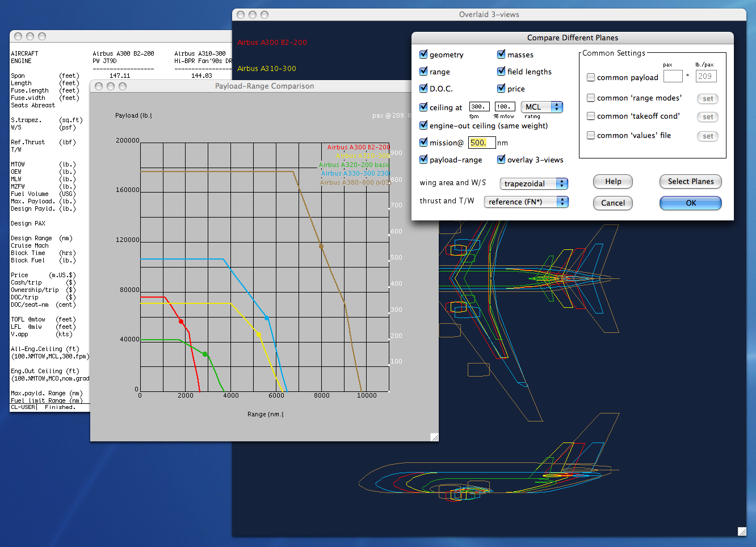Image resolution: width=756 pixels, height=547 pixels.
Task: Zoom the Overlaid 3-views window
Action: pos(264,15)
